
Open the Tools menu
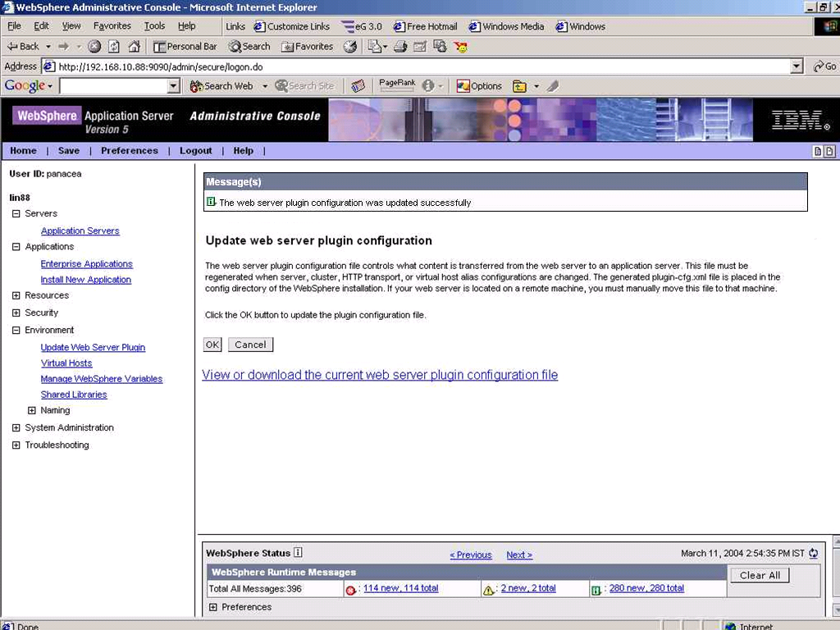154,25
